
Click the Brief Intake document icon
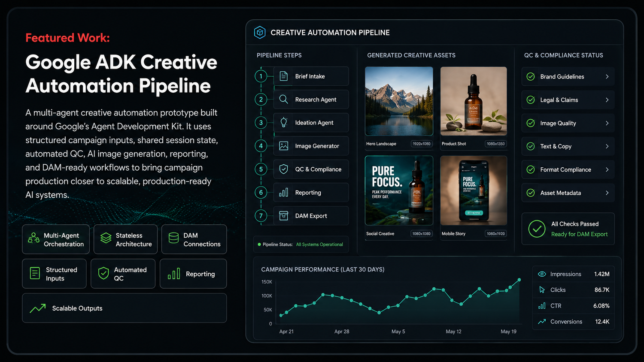284,76
